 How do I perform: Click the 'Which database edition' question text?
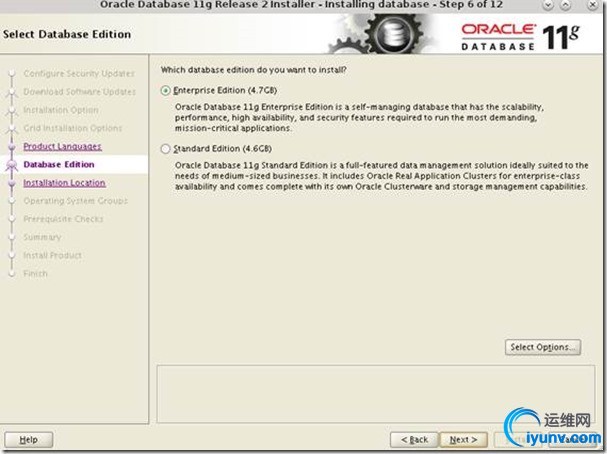[254, 70]
